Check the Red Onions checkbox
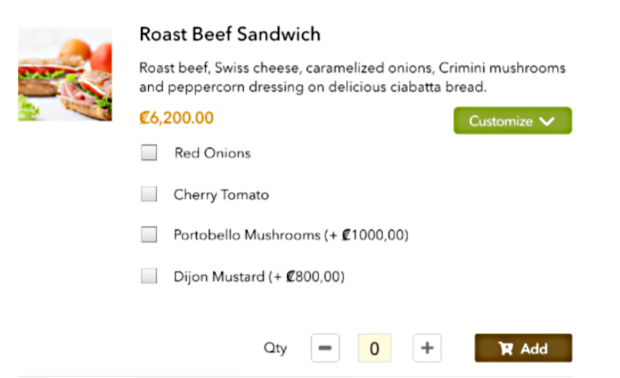Image resolution: width=620 pixels, height=378 pixels. [x=149, y=153]
